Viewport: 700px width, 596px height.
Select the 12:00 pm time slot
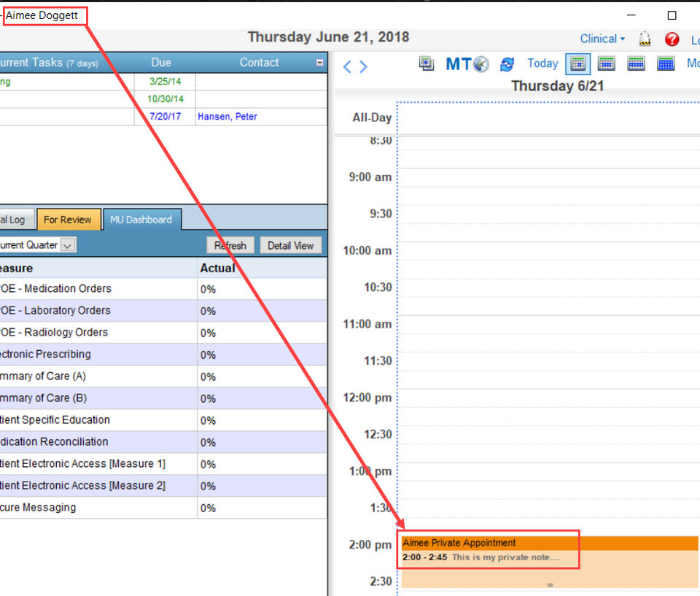(548, 398)
